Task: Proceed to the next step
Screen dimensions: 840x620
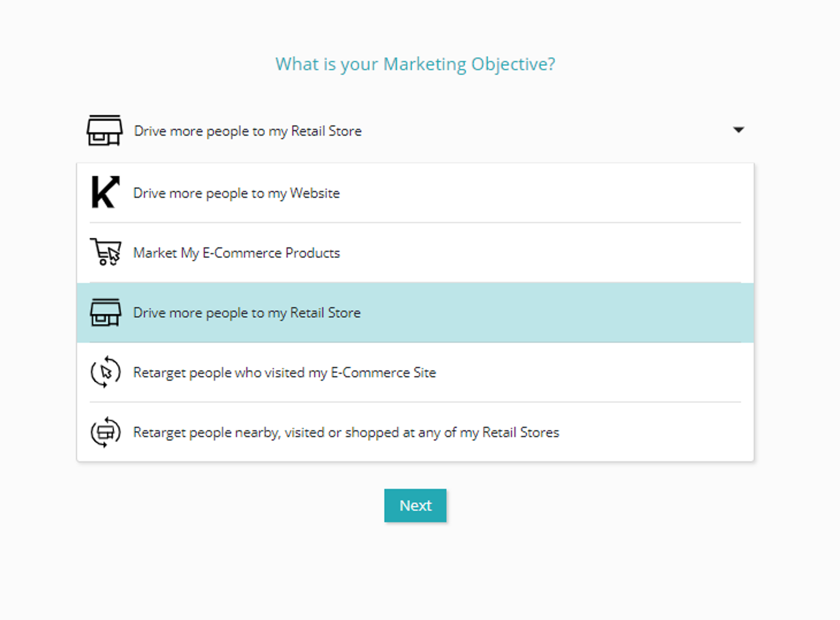Action: click(415, 505)
